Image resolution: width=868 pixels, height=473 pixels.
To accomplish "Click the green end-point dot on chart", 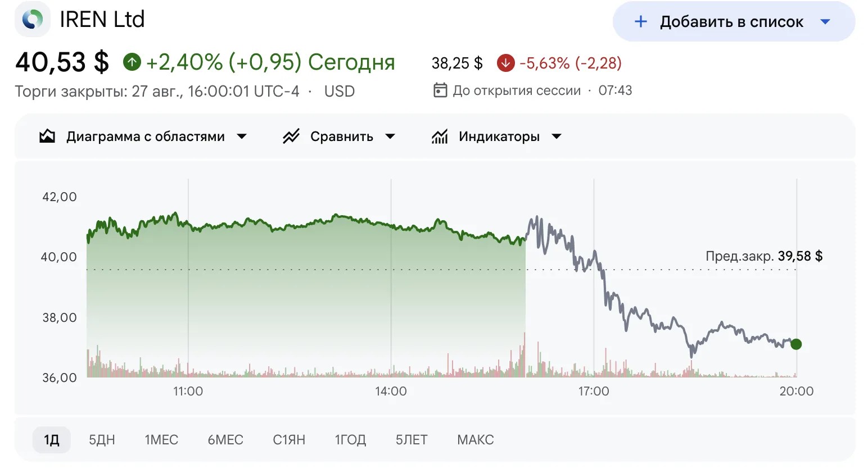I will tap(796, 344).
